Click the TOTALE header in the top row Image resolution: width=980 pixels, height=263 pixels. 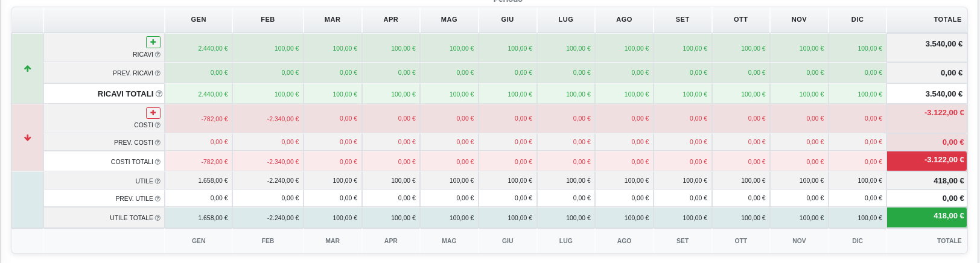pyautogui.click(x=947, y=19)
